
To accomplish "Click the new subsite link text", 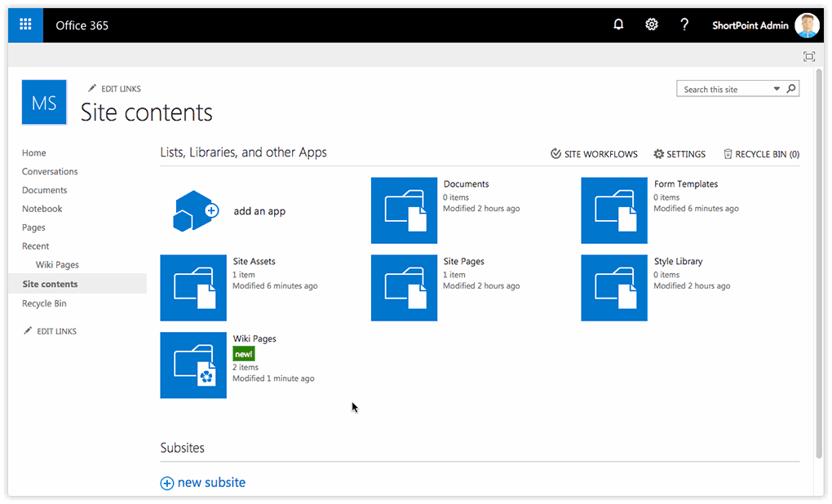I will coord(212,482).
